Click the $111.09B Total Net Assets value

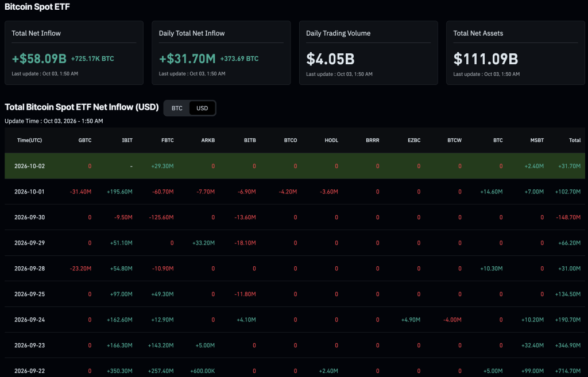coord(486,59)
